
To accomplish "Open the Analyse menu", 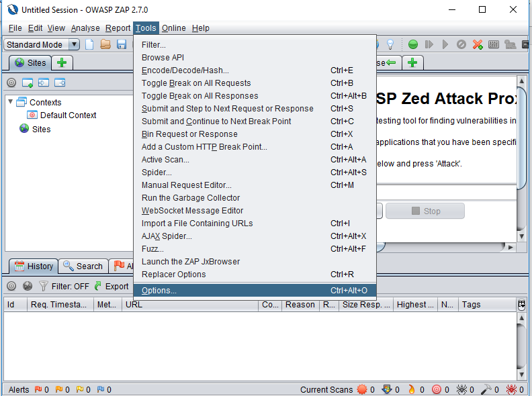I will pos(85,28).
